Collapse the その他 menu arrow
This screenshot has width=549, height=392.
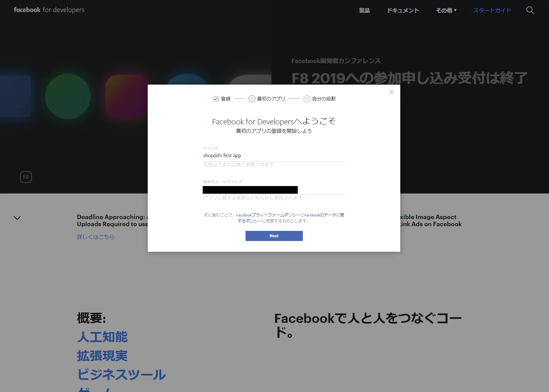point(456,10)
